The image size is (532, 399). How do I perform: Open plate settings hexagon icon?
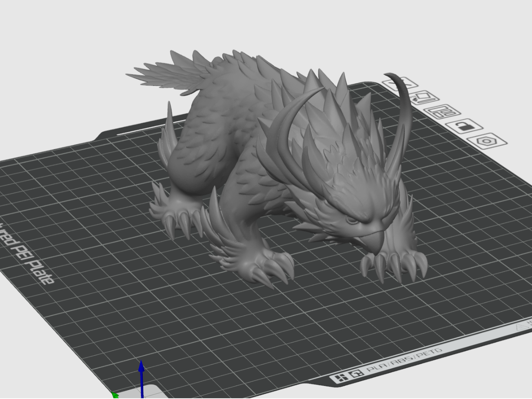[x=487, y=141]
